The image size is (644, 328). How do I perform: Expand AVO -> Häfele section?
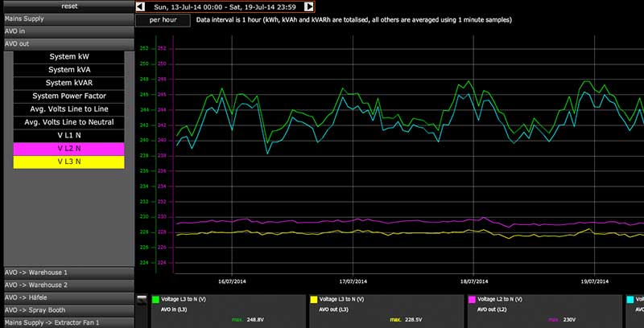pyautogui.click(x=69, y=298)
